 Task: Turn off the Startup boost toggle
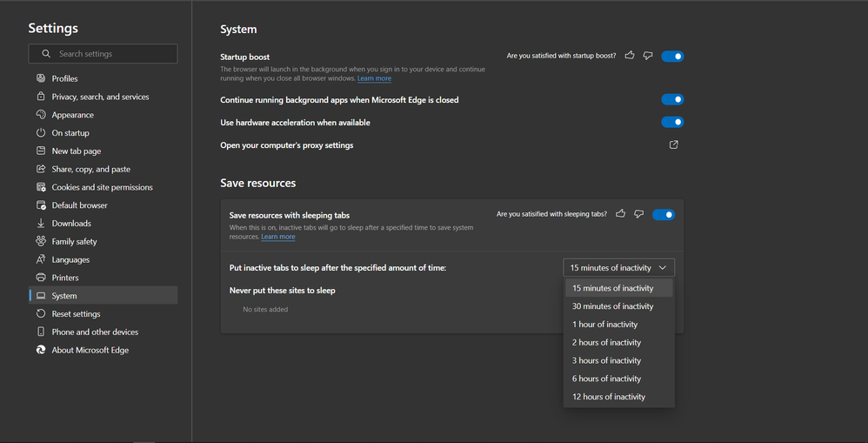click(x=672, y=57)
